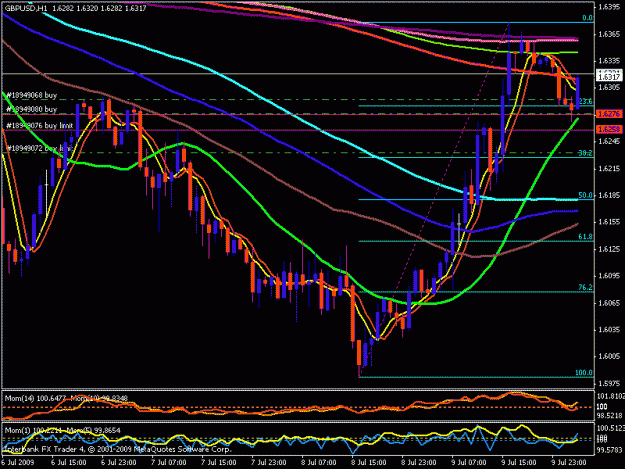The width and height of the screenshot is (625, 469).
Task: Click the 9 Jul 15:00 time label
Action: 519,463
